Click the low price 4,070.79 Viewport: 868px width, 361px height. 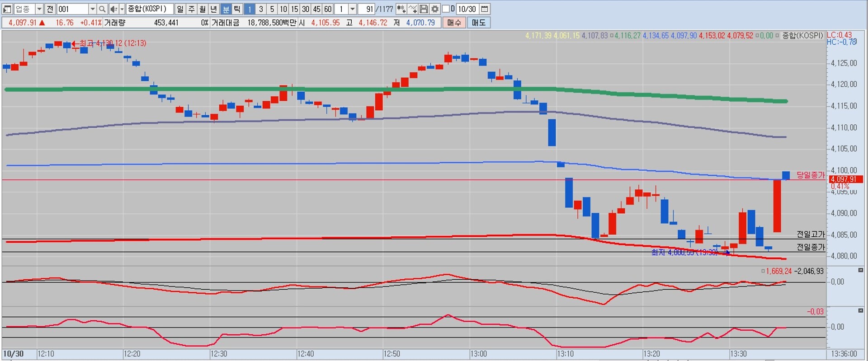(420, 23)
